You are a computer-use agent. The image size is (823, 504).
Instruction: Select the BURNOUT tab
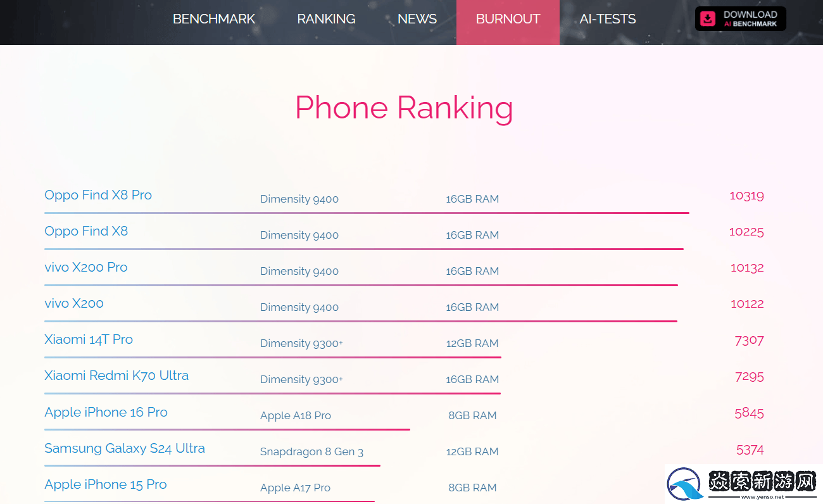click(508, 19)
